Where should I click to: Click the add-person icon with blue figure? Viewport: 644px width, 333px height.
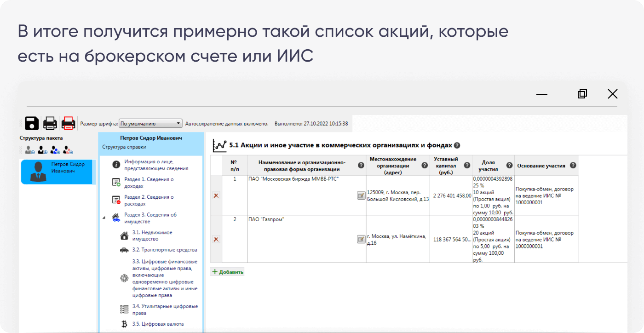tap(56, 150)
